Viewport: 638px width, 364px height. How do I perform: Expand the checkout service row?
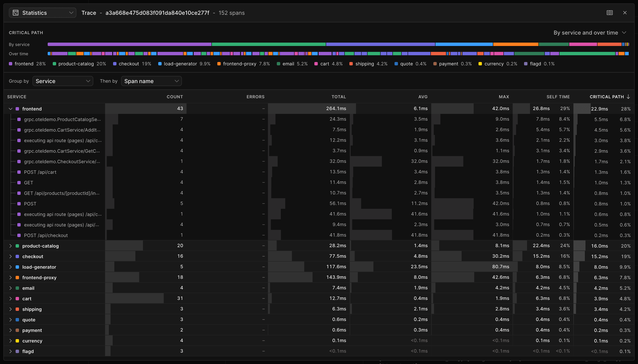pos(11,256)
